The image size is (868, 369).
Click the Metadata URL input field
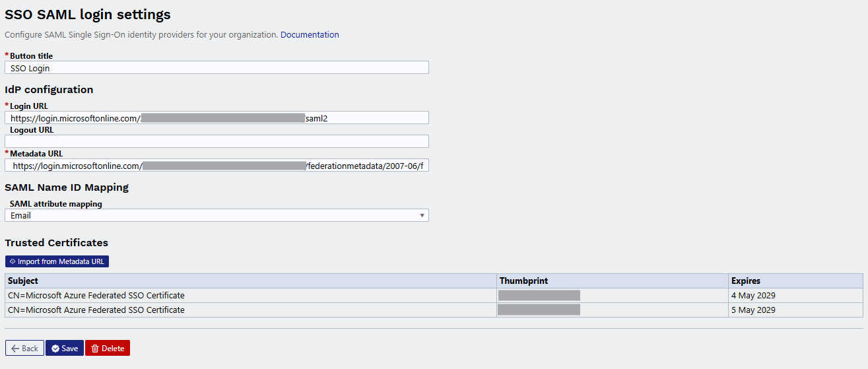click(x=217, y=165)
